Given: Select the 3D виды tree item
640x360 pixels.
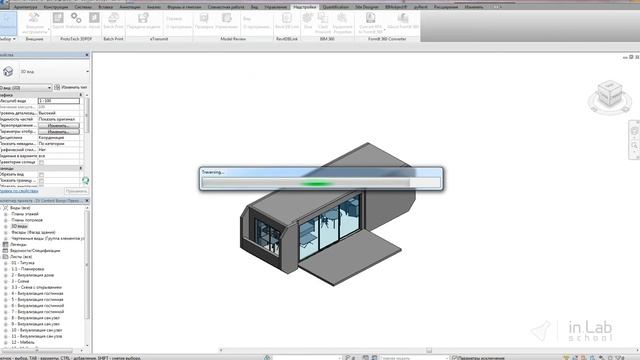Looking at the screenshot, I should pos(19,226).
